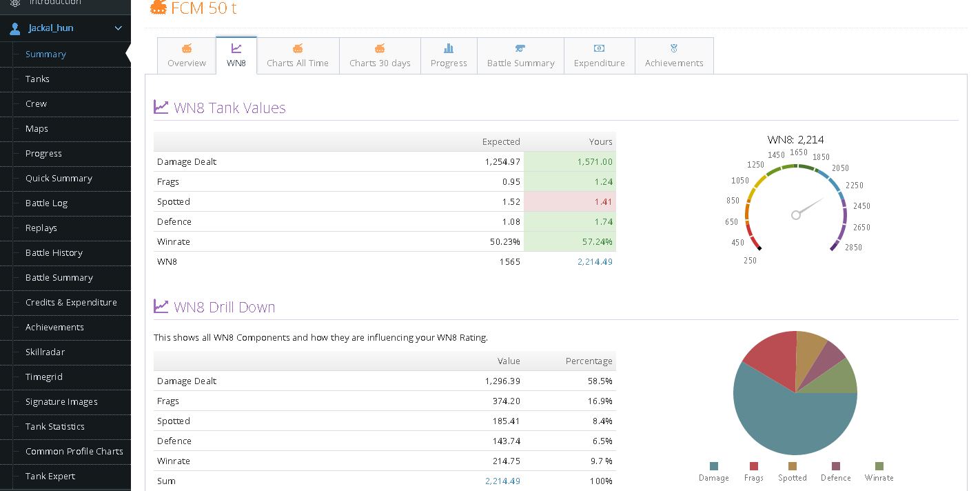Collapse the Jackal_hun sidebar menu chevron

[118, 28]
